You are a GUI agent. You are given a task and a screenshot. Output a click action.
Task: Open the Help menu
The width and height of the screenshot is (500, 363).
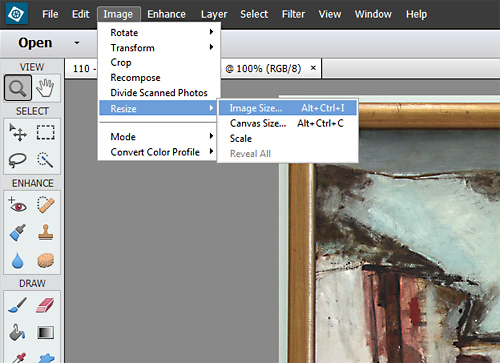[416, 14]
